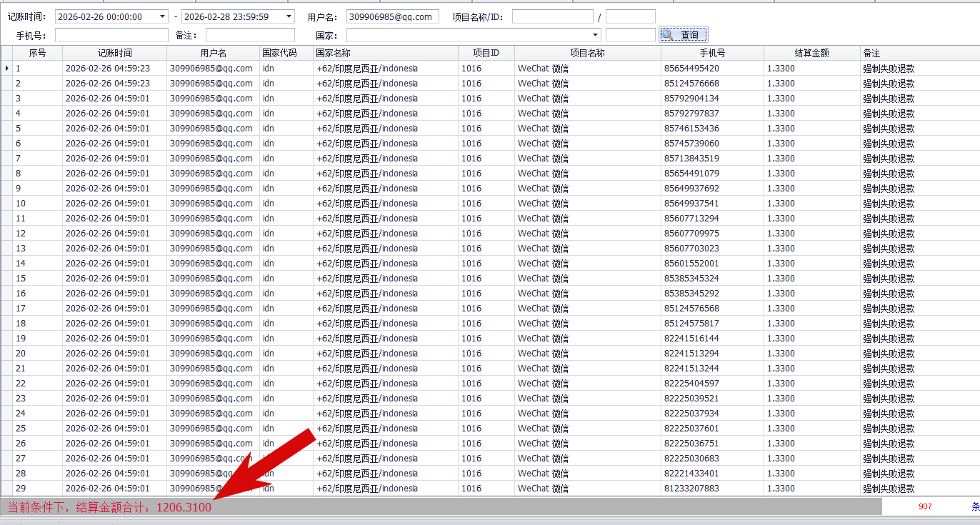Expand the 国家 country combo box
The width and height of the screenshot is (980, 525).
(x=596, y=34)
